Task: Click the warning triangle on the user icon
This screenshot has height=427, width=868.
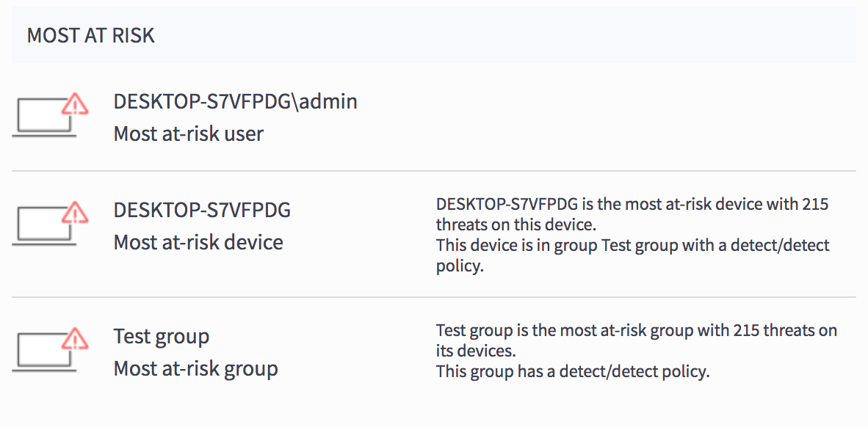Action: pos(75,104)
